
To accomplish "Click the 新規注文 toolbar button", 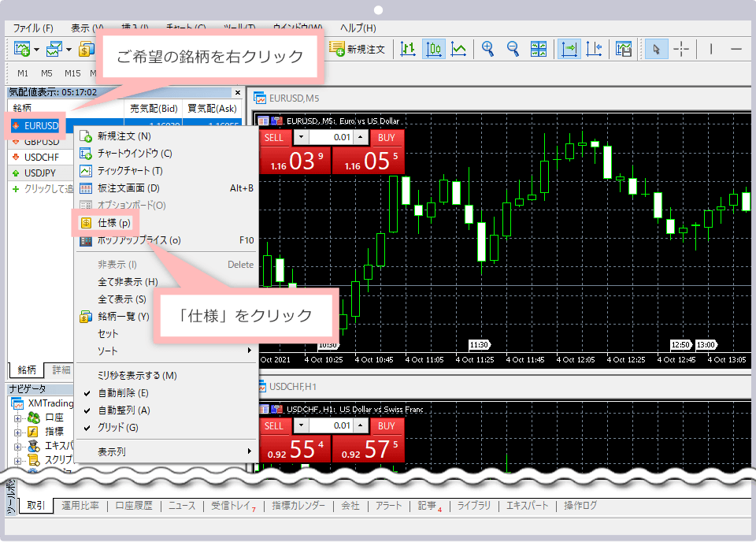I will point(358,49).
